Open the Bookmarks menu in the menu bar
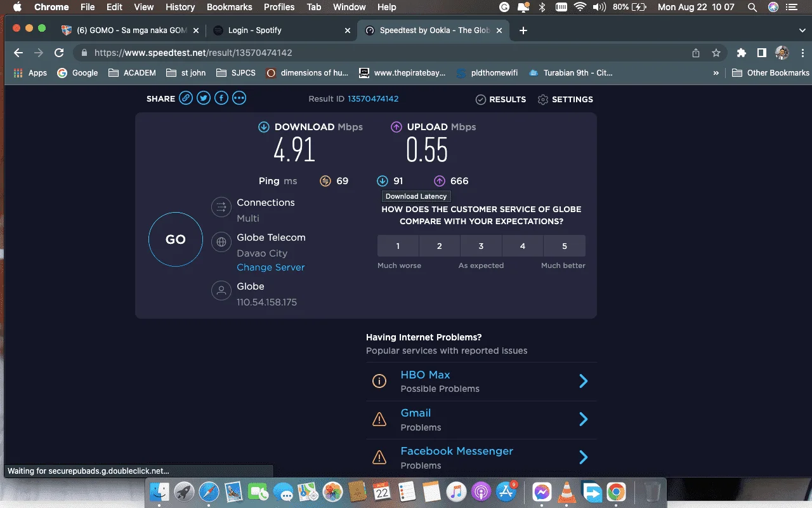 click(x=230, y=7)
